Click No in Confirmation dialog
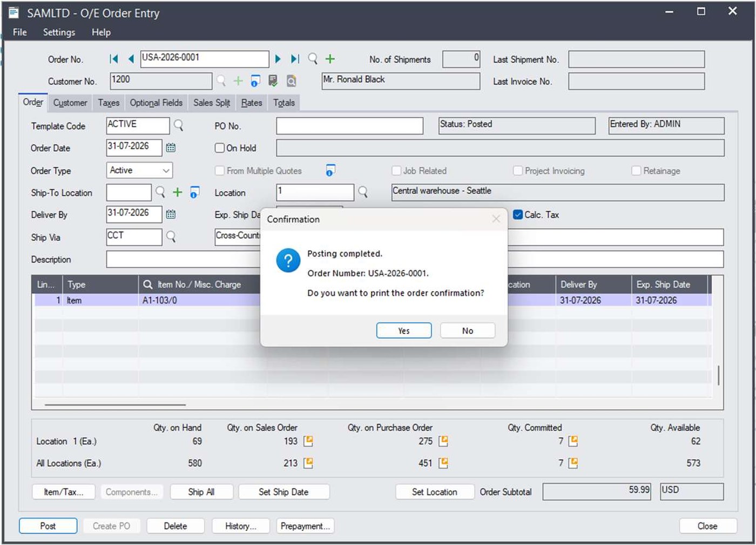756x545 pixels. point(468,331)
